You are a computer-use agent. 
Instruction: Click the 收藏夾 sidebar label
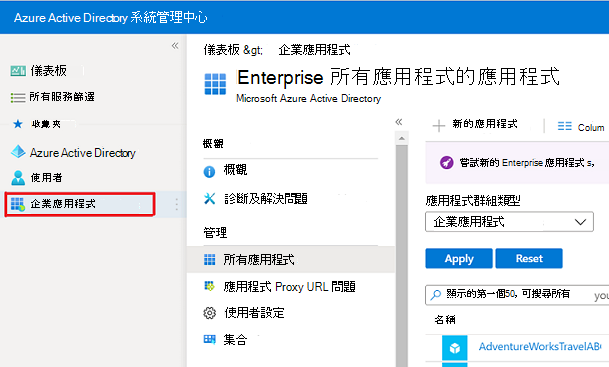click(46, 124)
